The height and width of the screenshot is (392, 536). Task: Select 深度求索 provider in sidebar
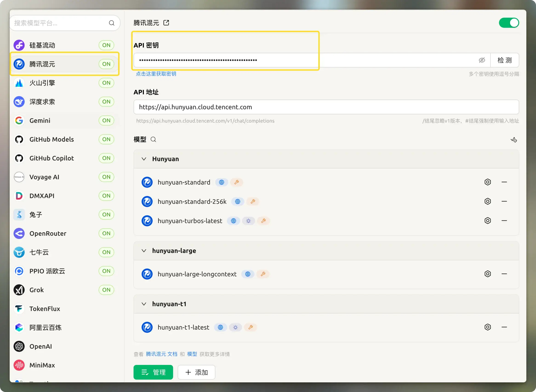(42, 102)
